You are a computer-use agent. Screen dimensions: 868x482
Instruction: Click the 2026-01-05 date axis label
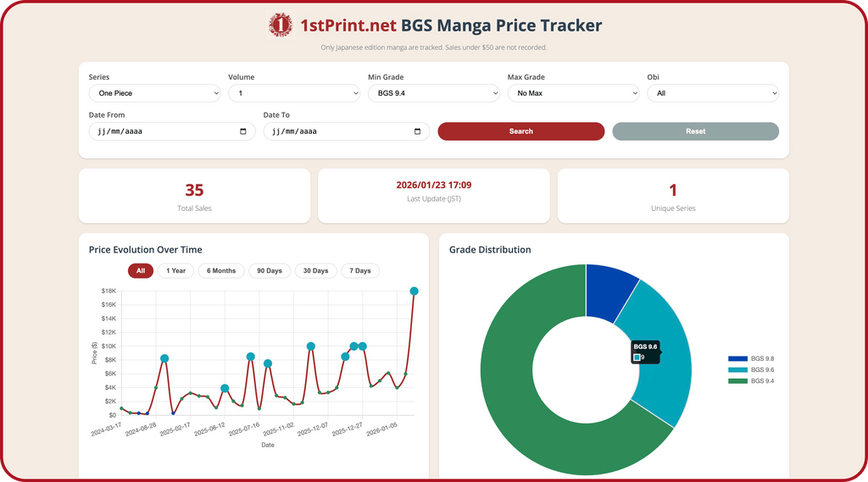(x=381, y=429)
